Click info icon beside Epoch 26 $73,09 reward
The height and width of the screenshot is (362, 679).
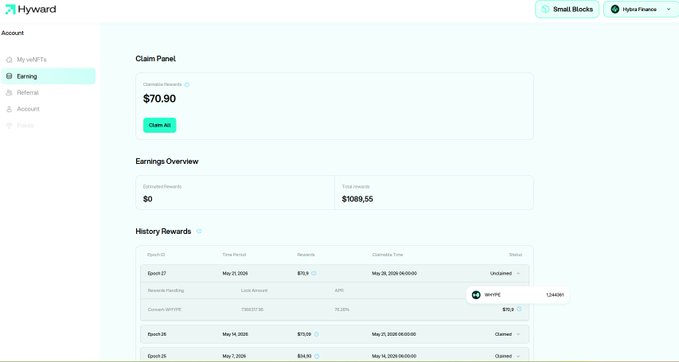coord(316,334)
